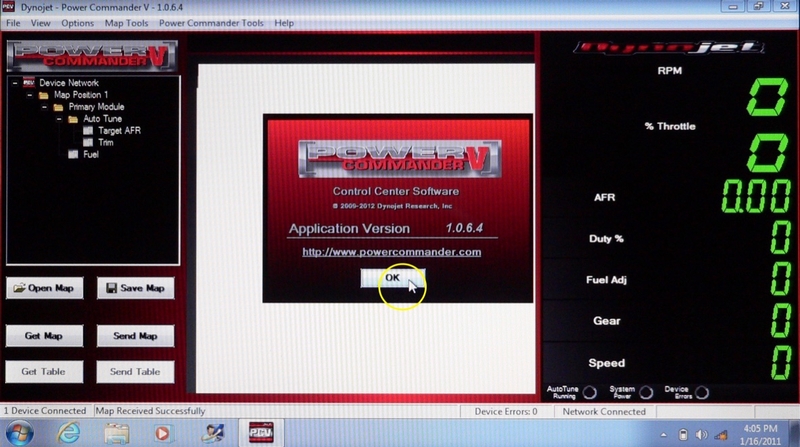Collapse the Map Position 1 node

point(29,95)
